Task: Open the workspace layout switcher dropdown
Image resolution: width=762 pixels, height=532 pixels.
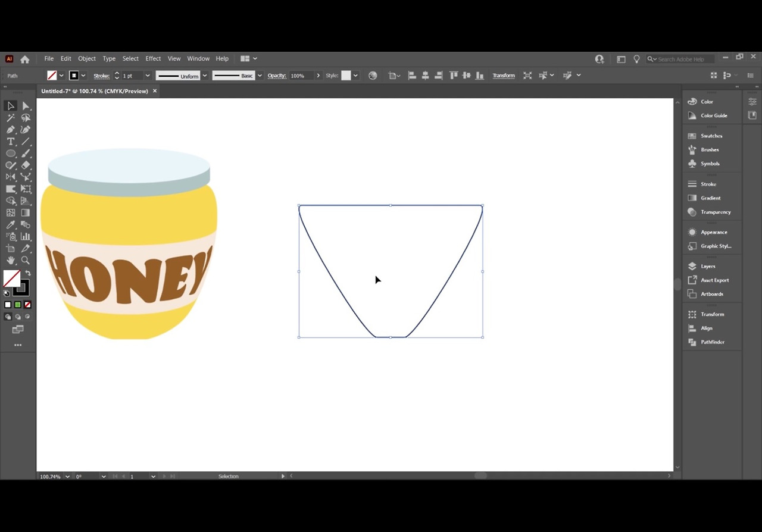Action: 249,59
